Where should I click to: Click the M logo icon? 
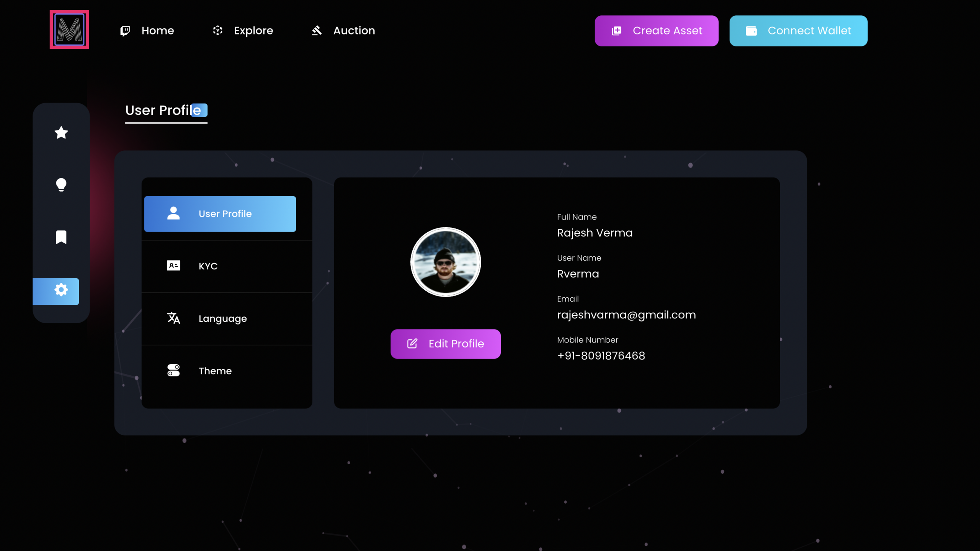69,29
